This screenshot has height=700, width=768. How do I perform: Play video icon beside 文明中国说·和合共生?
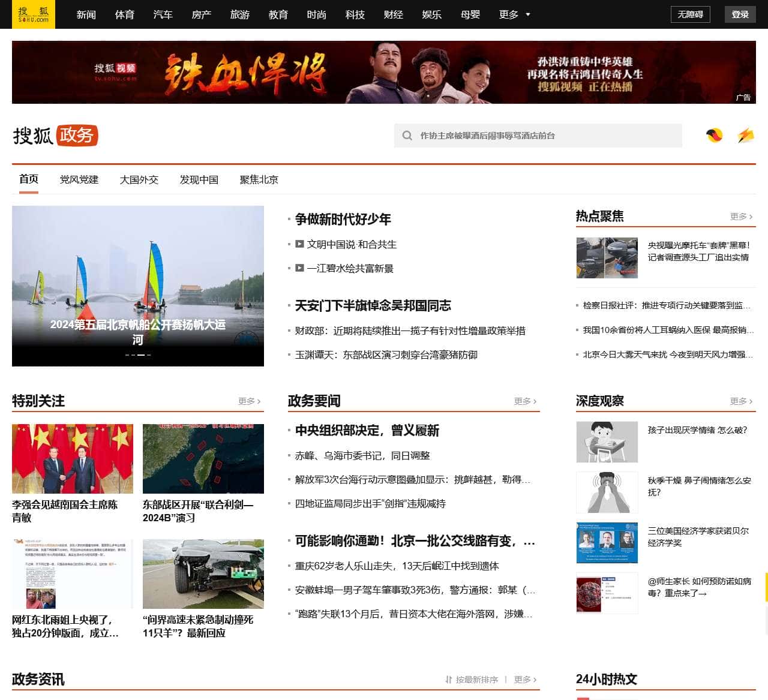click(299, 244)
